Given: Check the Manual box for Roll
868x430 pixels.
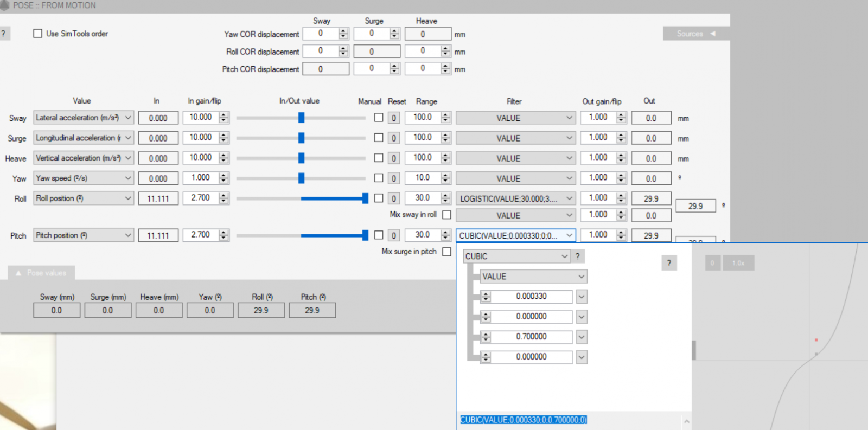Looking at the screenshot, I should coord(379,198).
